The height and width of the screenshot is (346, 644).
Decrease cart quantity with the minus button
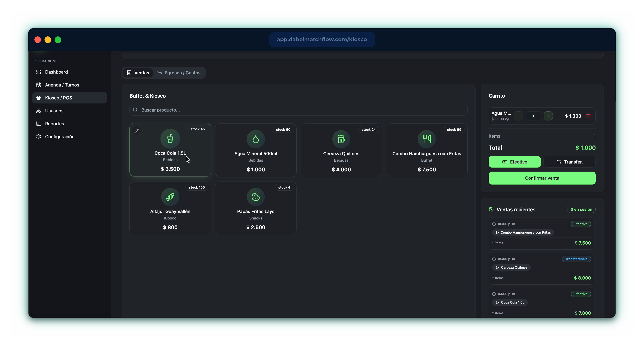click(519, 116)
